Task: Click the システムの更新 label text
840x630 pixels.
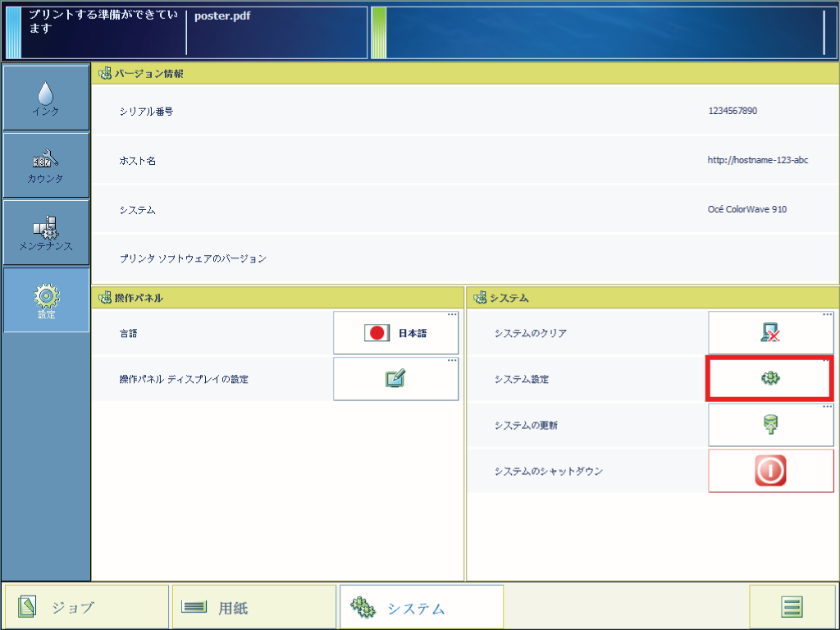Action: [526, 426]
